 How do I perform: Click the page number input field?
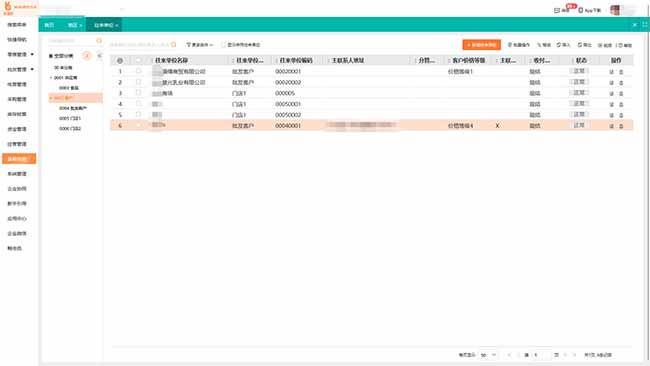pos(541,355)
